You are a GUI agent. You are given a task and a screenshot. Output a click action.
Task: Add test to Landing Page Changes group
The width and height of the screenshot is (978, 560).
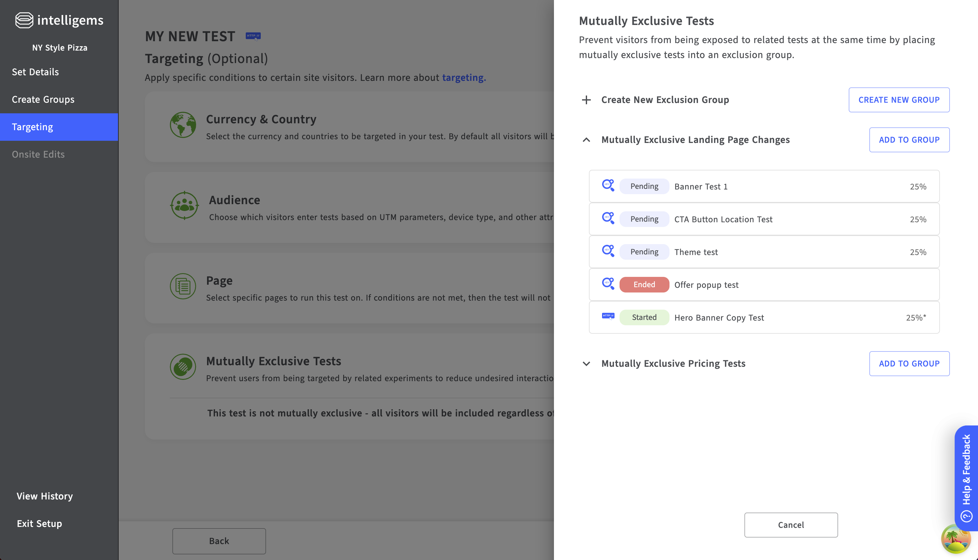click(909, 140)
